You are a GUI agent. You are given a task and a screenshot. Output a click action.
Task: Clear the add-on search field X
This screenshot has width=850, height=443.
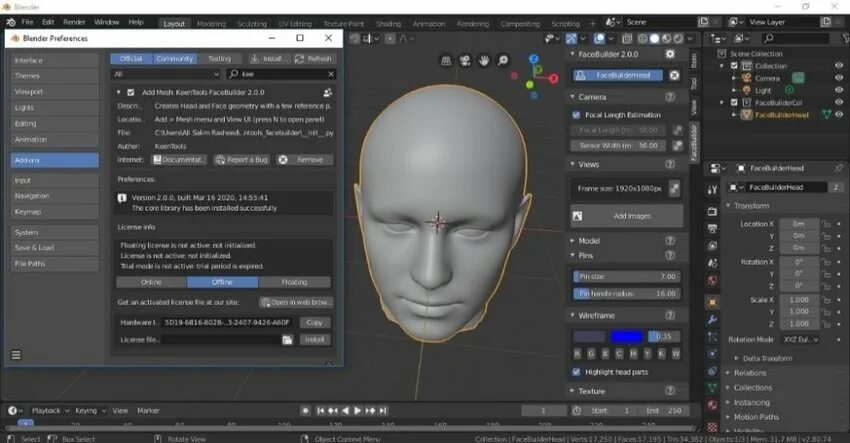tap(331, 74)
